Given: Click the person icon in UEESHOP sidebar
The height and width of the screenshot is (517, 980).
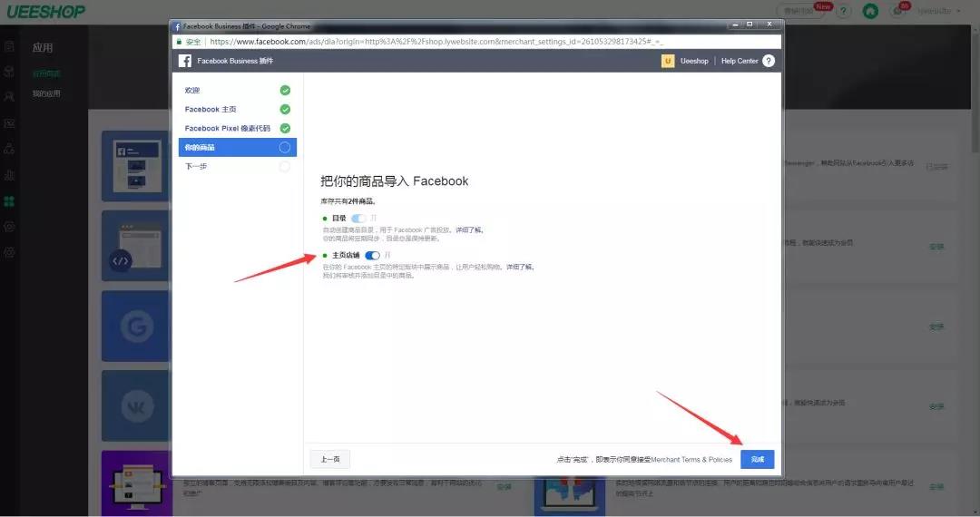Looking at the screenshot, I should click(9, 97).
